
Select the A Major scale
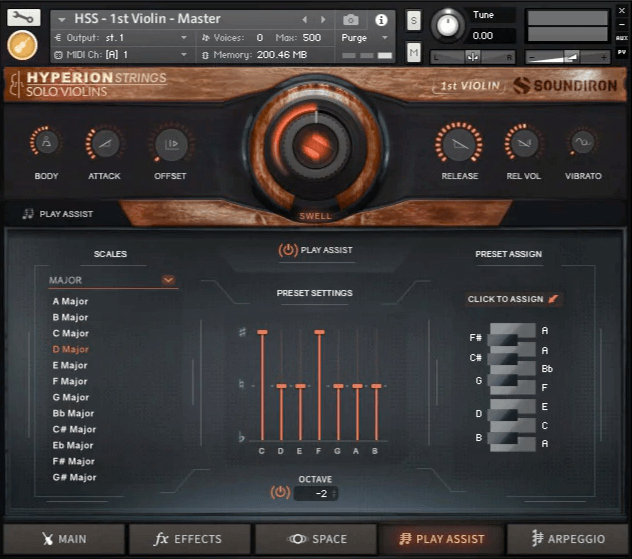70,301
